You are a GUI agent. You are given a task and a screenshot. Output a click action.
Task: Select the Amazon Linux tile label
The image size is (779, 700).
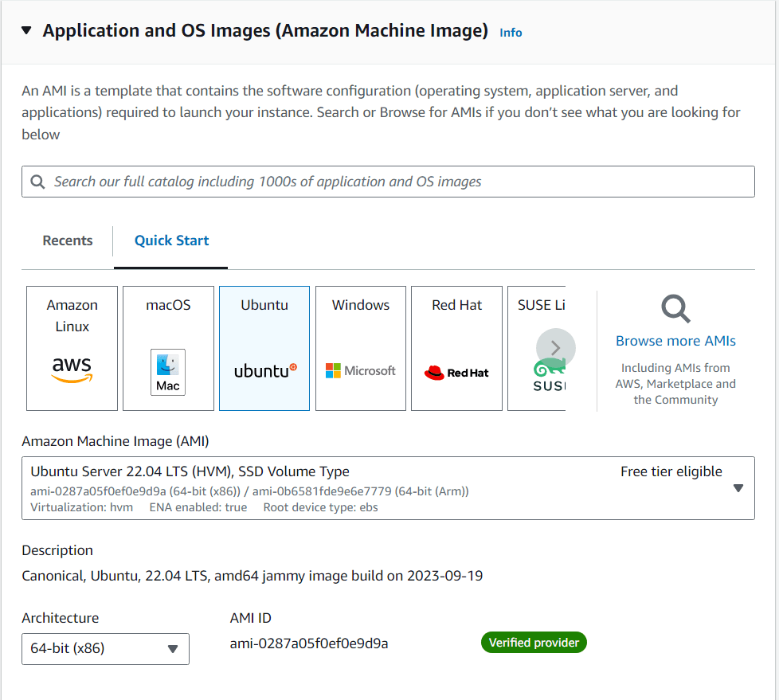click(72, 315)
